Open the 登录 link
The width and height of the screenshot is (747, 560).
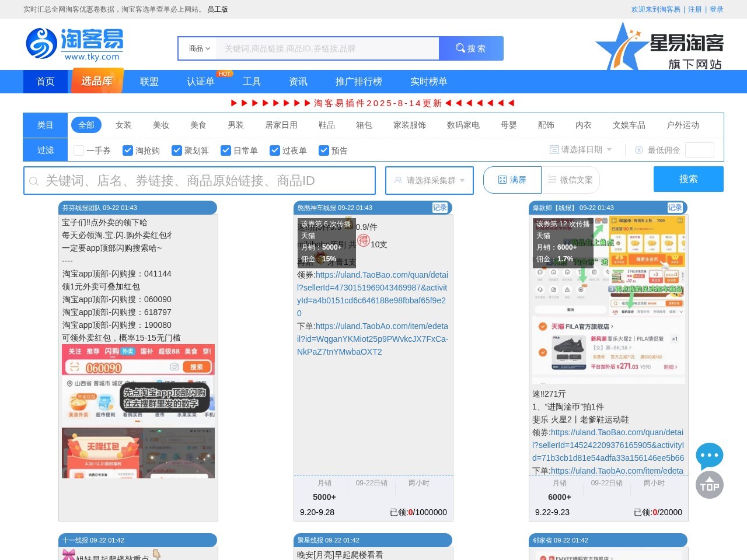717,9
